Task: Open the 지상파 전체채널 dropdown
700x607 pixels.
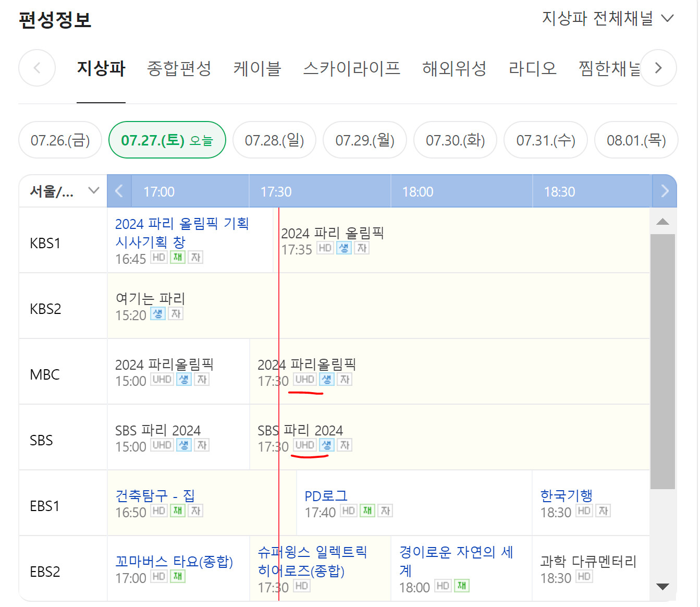Action: click(x=608, y=19)
